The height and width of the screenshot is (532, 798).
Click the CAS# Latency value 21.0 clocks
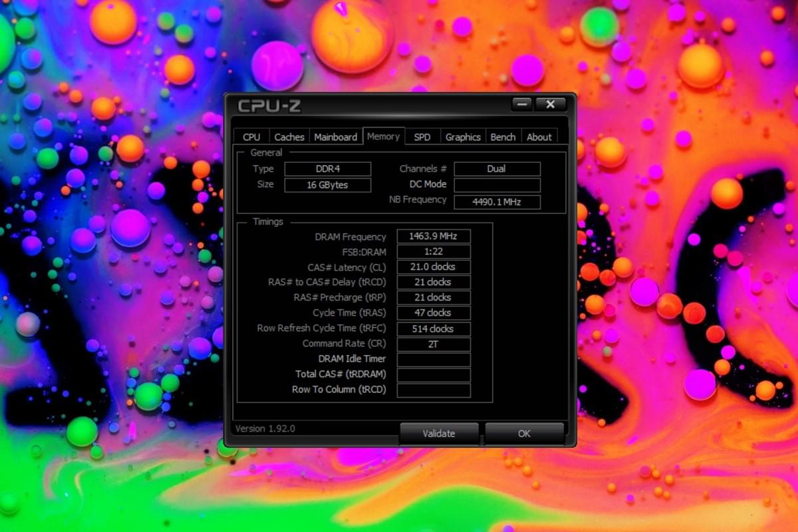(x=434, y=267)
